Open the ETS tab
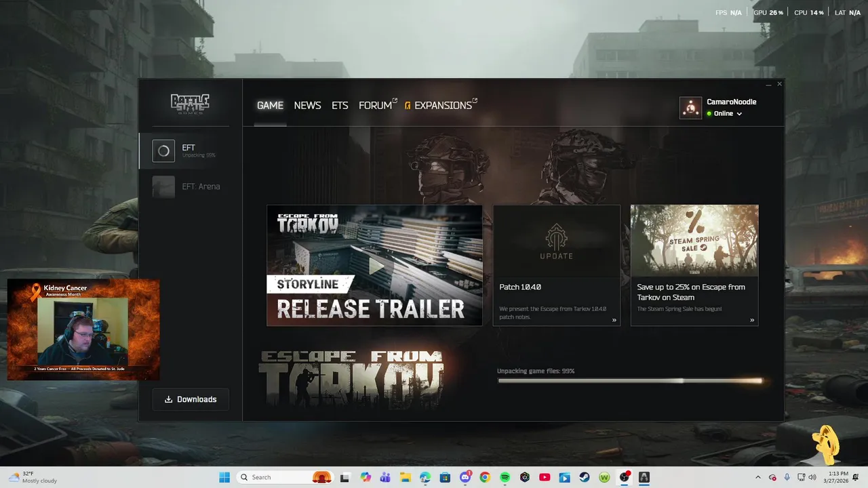This screenshot has height=488, width=868. 340,105
